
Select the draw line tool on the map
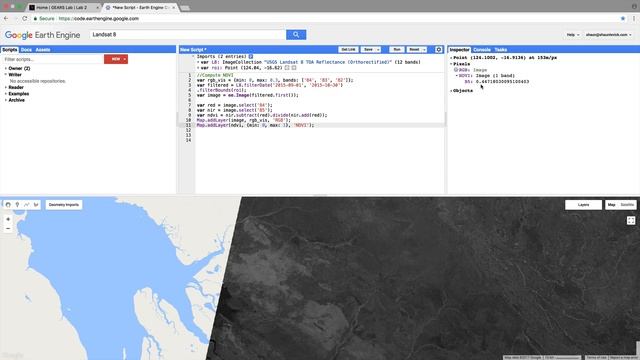[x=27, y=204]
